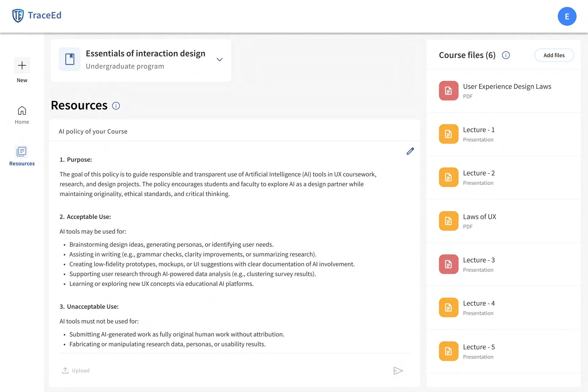
Task: Click the TraceEd shield logo
Action: coord(18,15)
